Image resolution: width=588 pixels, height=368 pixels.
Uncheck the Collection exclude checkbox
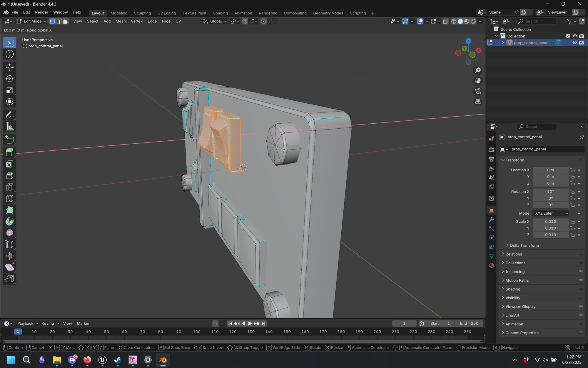(568, 36)
